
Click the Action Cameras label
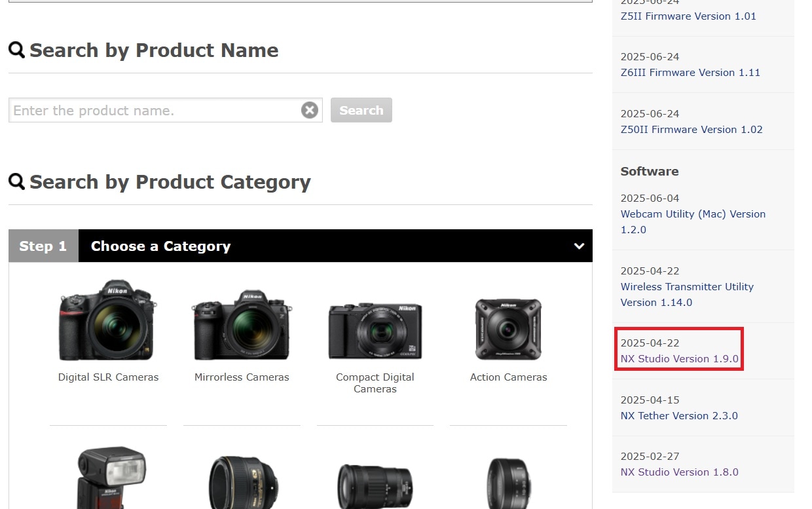tap(508, 377)
